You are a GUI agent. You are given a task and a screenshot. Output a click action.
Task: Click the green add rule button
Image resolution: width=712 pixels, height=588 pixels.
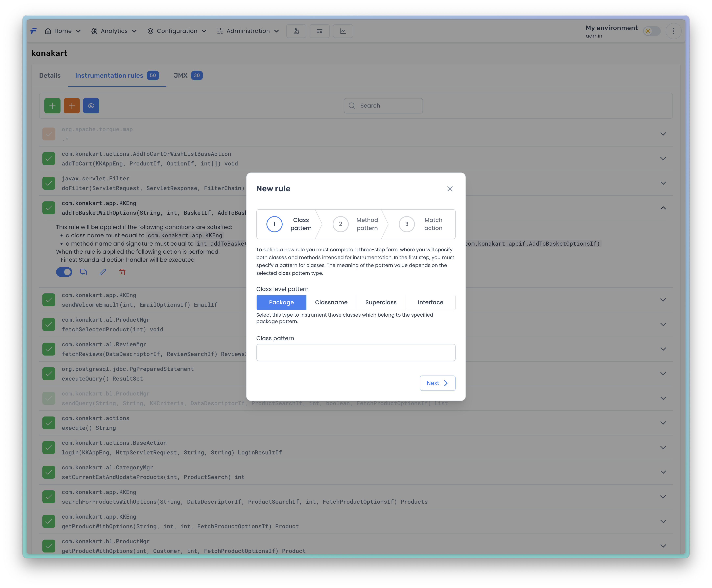pyautogui.click(x=52, y=106)
